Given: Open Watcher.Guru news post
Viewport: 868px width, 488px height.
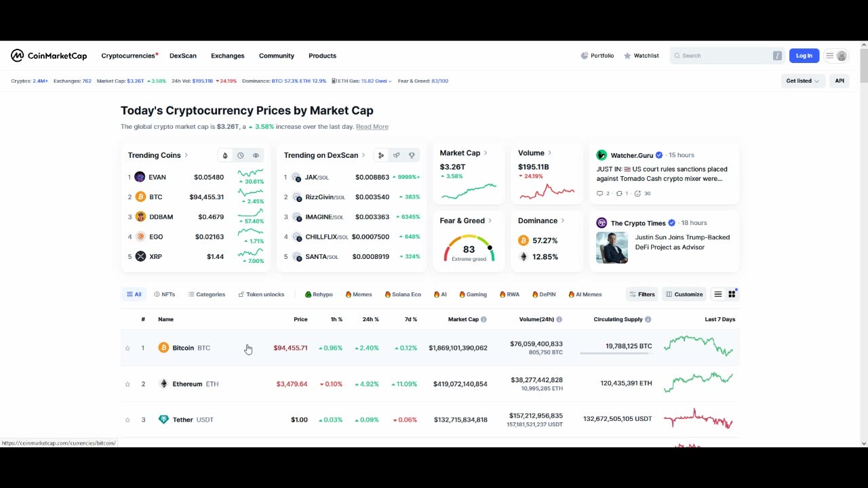Looking at the screenshot, I should click(x=665, y=174).
